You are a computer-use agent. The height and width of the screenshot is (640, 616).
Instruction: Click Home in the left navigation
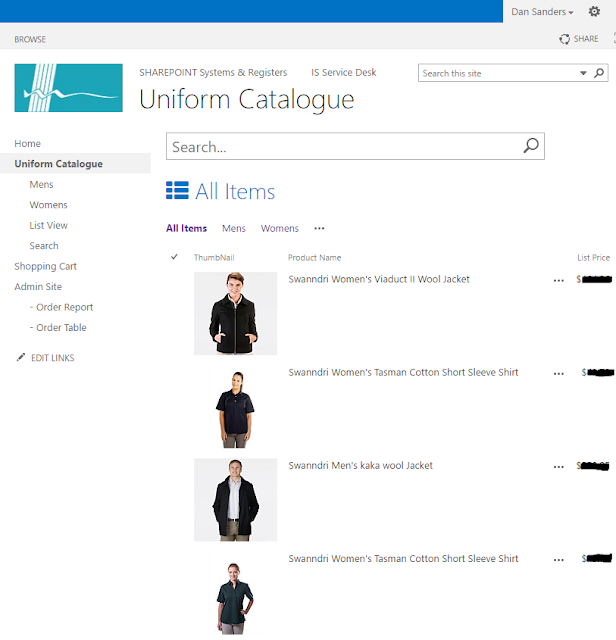click(x=27, y=144)
